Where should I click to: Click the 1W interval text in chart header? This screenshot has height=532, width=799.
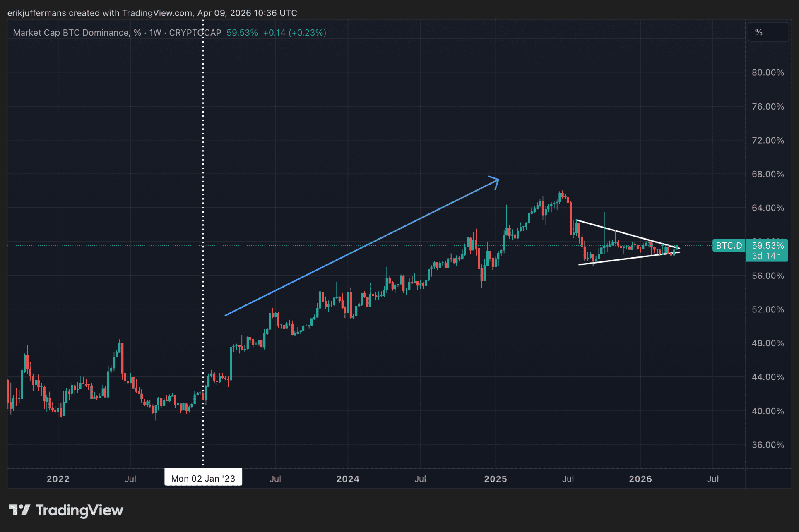point(155,33)
